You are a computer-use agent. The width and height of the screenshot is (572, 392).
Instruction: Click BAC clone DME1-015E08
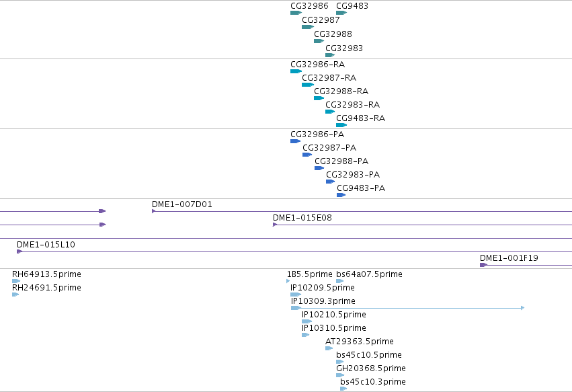click(302, 218)
